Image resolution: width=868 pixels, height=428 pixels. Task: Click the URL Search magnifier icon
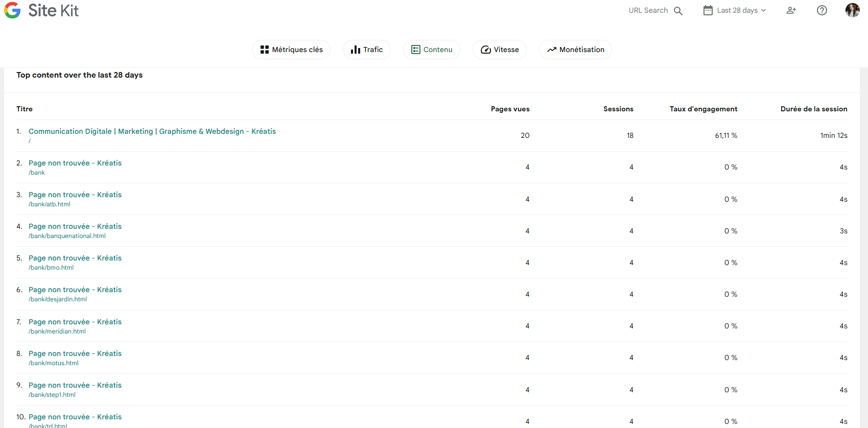click(x=678, y=11)
